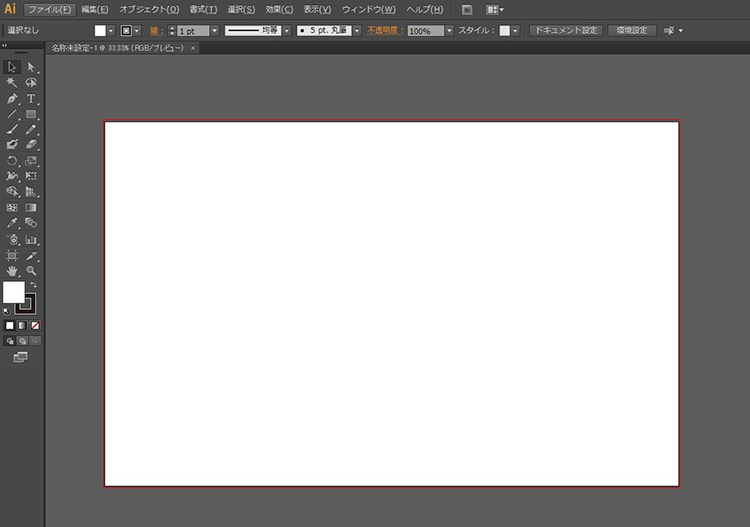
Task: Select the Type tool
Action: pos(31,99)
